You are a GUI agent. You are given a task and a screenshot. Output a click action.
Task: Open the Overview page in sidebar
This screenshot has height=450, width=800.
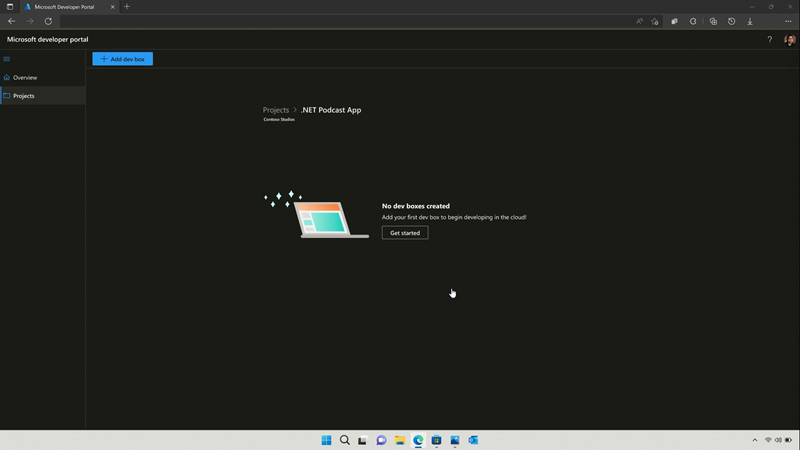43,78
